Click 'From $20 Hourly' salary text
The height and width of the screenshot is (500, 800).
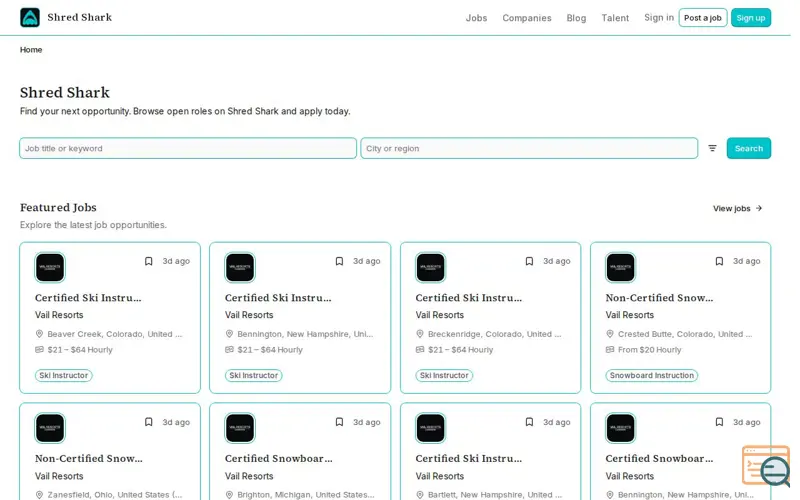(x=649, y=349)
